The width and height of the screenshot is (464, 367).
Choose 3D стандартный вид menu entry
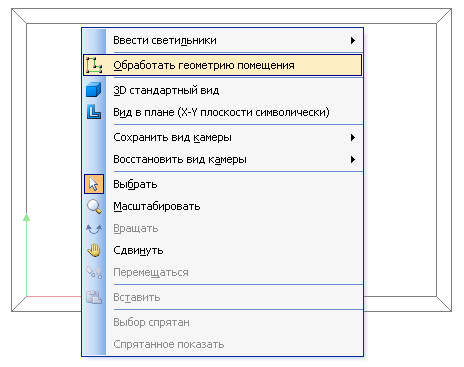[x=222, y=90]
